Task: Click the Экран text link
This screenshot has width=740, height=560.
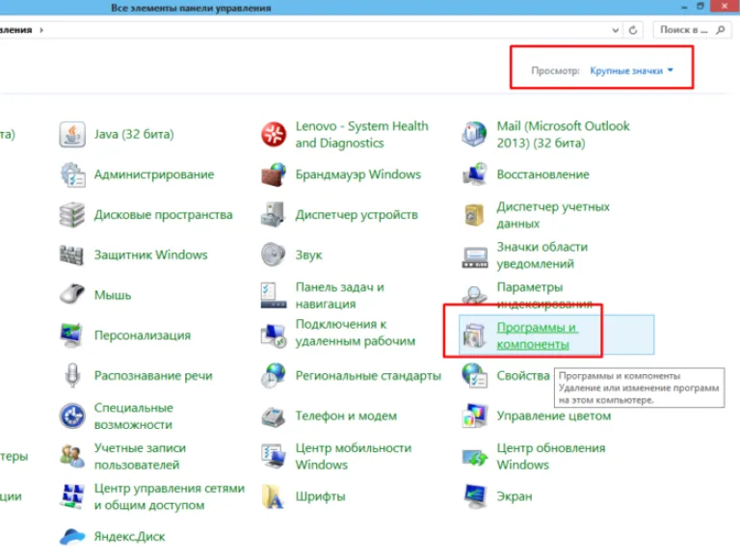Action: pyautogui.click(x=515, y=496)
